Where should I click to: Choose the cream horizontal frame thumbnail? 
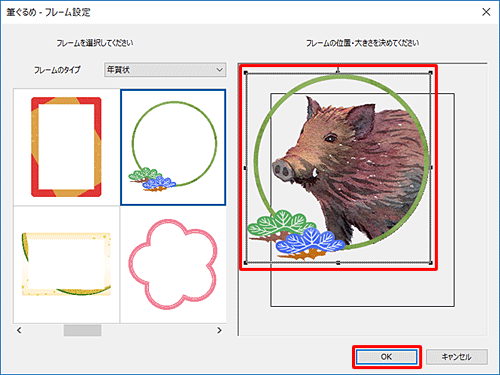(66, 264)
